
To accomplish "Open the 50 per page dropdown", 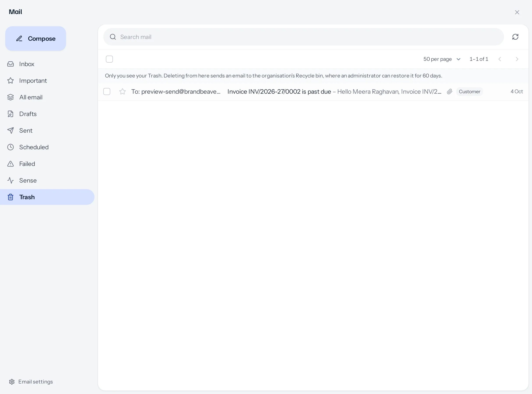I will [442, 59].
